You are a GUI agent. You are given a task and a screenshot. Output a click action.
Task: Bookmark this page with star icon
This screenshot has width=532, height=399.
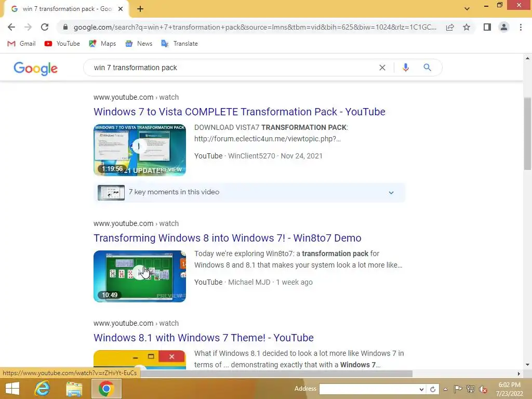click(x=467, y=27)
